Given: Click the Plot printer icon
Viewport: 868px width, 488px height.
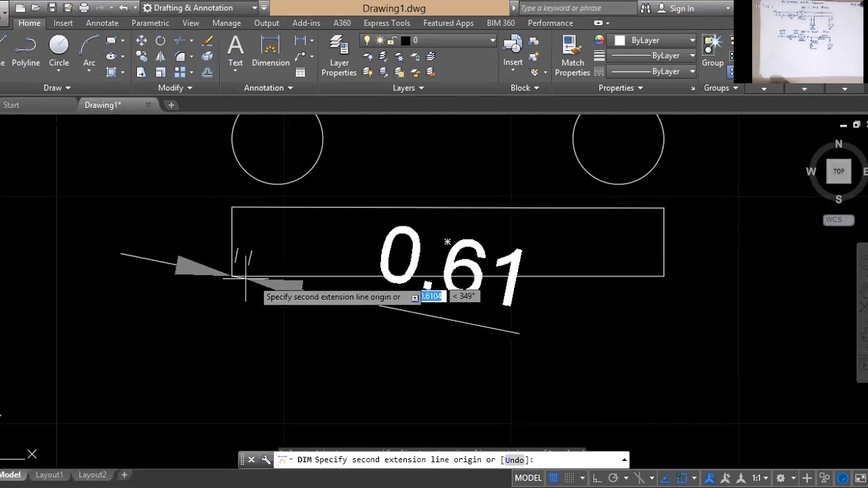Looking at the screenshot, I should [x=84, y=8].
